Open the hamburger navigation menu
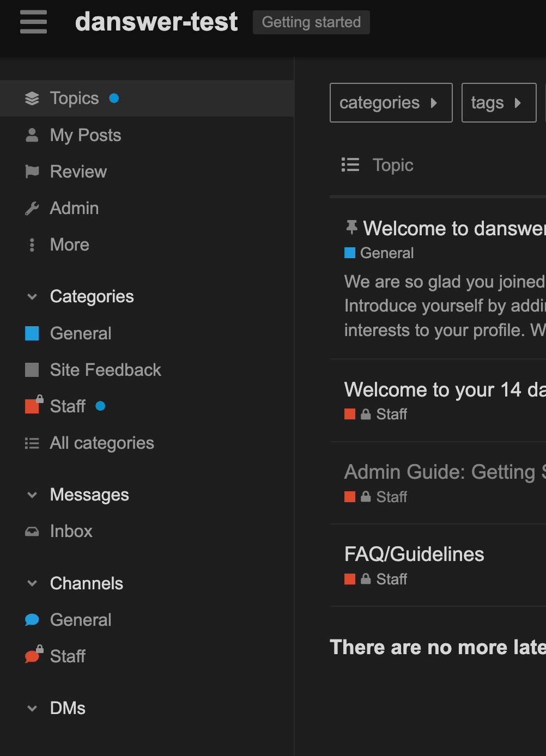Screen dimensions: 546x756 33,22
